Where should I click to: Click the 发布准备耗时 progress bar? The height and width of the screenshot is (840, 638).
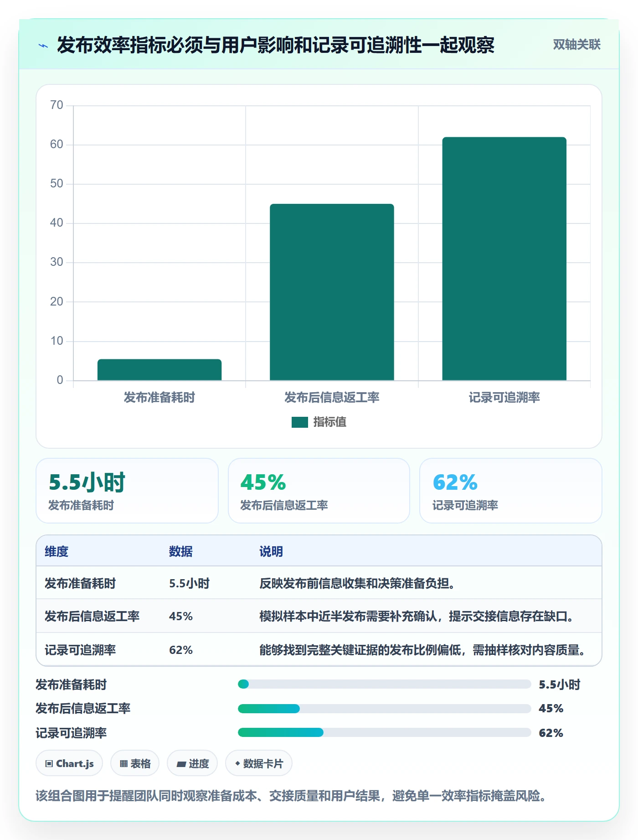[384, 684]
